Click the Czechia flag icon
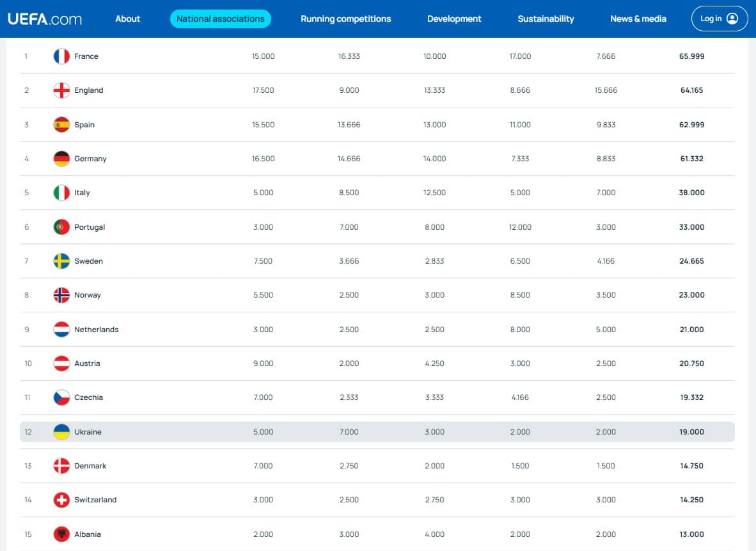 pyautogui.click(x=61, y=397)
